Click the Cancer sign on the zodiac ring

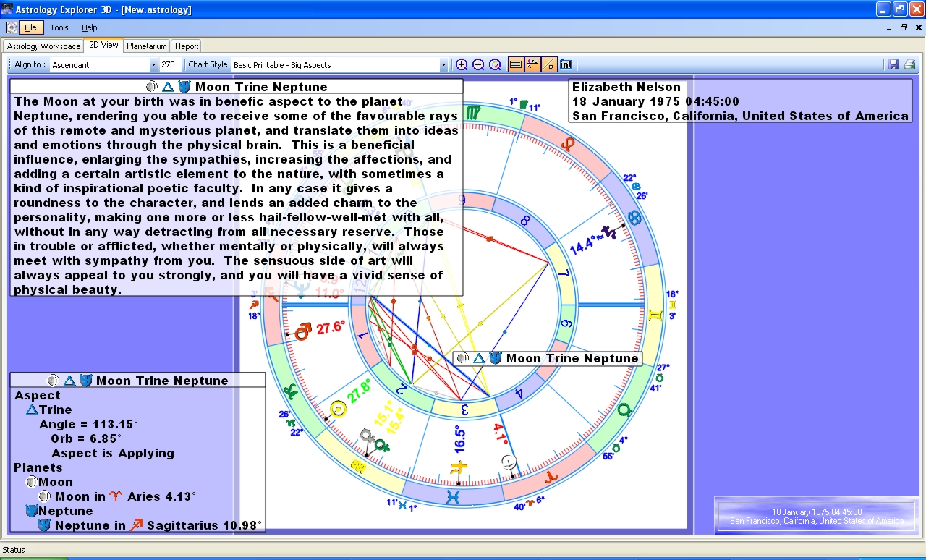634,217
